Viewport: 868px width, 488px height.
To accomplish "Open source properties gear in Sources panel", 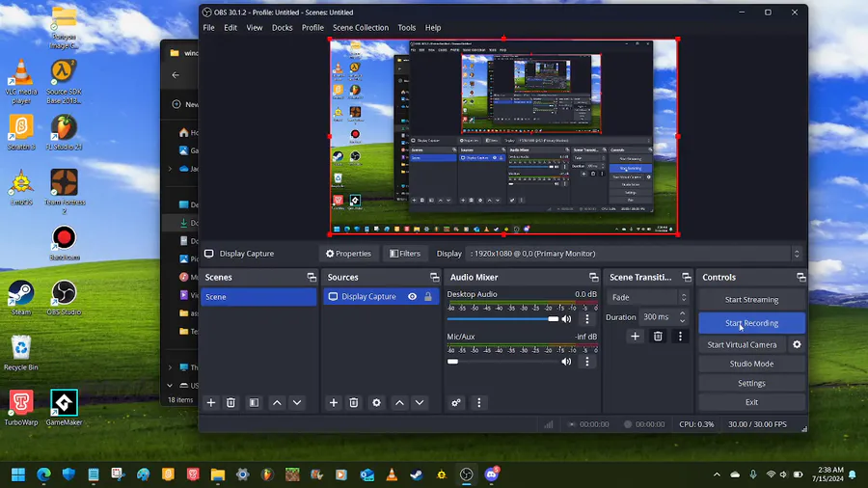I will (376, 403).
